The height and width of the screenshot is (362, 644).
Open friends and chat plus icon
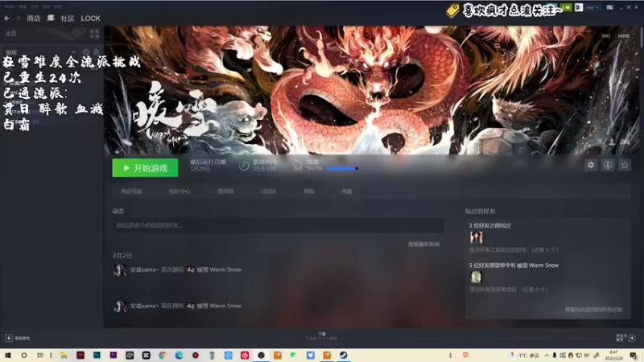pyautogui.click(x=632, y=338)
